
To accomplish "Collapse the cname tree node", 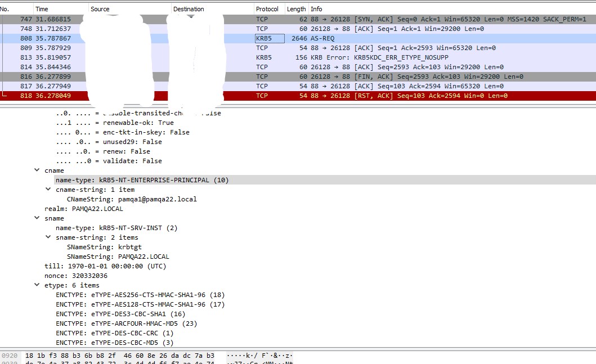I will pos(37,170).
